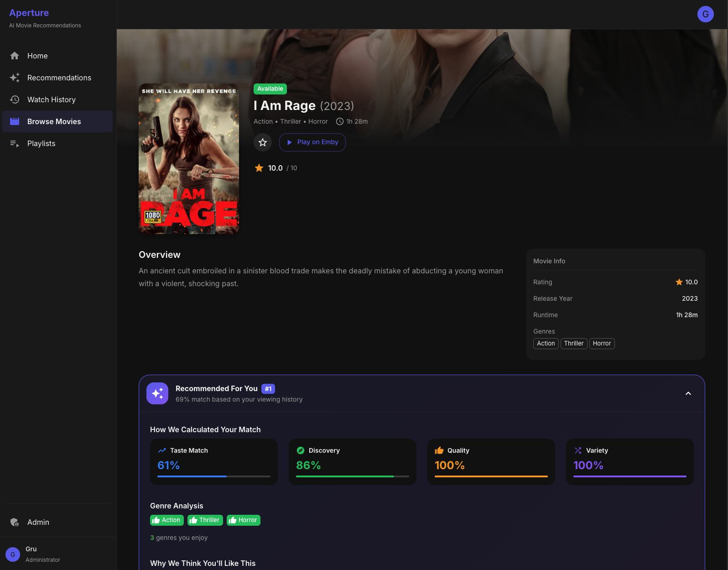Click the 'How We Calculated Your Match' heading
Image resolution: width=728 pixels, height=570 pixels.
point(205,429)
